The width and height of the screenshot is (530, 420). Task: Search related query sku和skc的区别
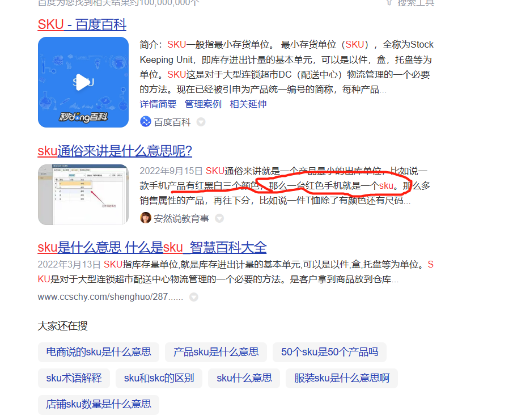[159, 378]
